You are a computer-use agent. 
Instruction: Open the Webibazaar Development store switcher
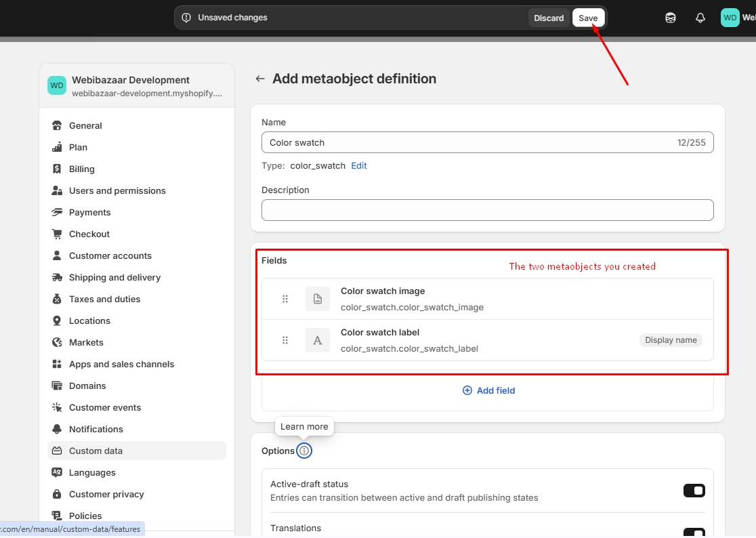[x=137, y=86]
